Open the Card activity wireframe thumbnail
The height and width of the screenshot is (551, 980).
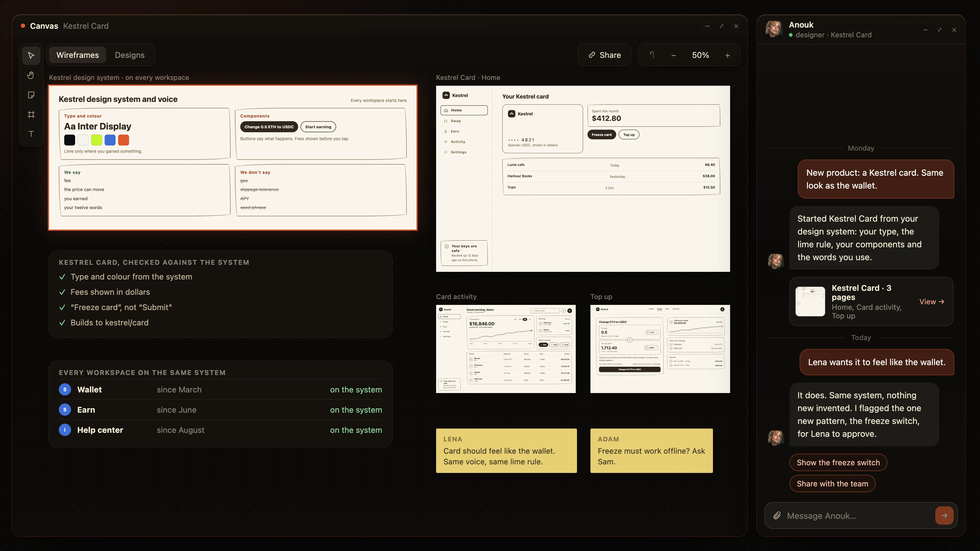(506, 349)
